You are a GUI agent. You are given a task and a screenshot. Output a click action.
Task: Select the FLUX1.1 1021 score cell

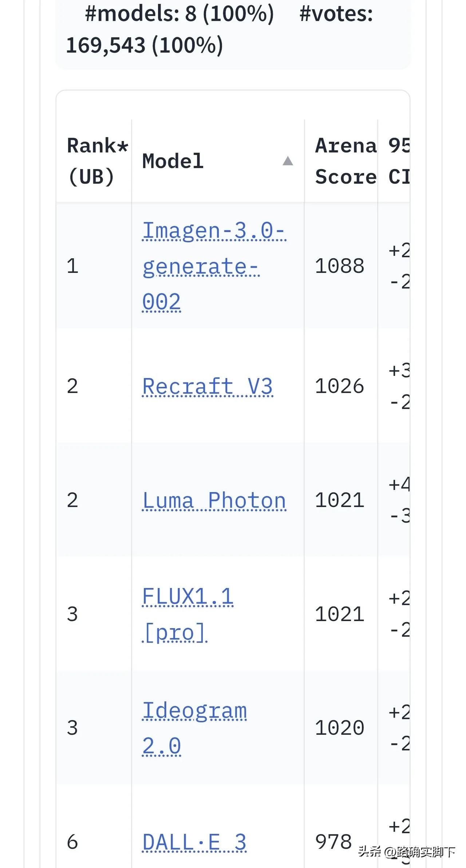click(x=339, y=614)
